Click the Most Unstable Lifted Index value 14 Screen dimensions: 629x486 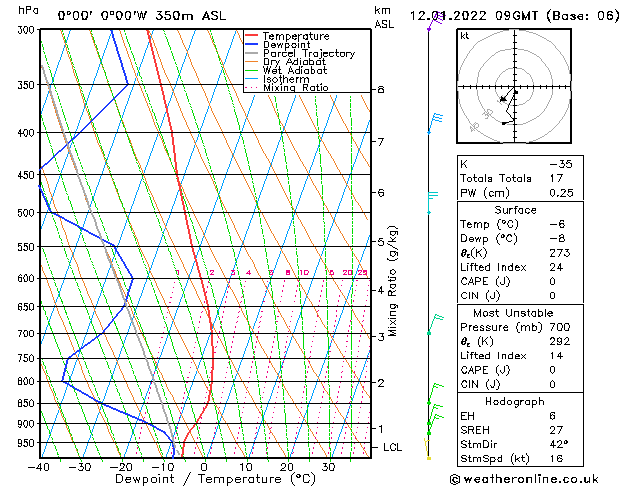coord(556,356)
